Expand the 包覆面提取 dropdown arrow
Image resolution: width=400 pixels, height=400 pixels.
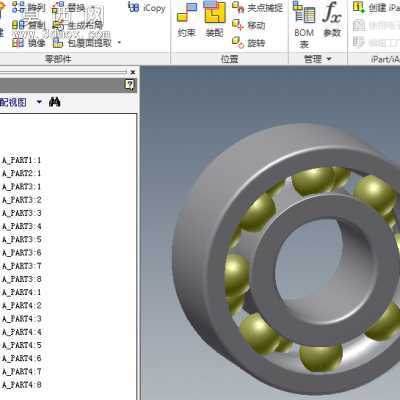(119, 43)
